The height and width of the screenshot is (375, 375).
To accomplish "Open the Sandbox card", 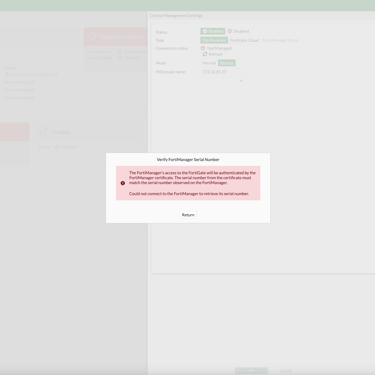I will [x=90, y=132].
